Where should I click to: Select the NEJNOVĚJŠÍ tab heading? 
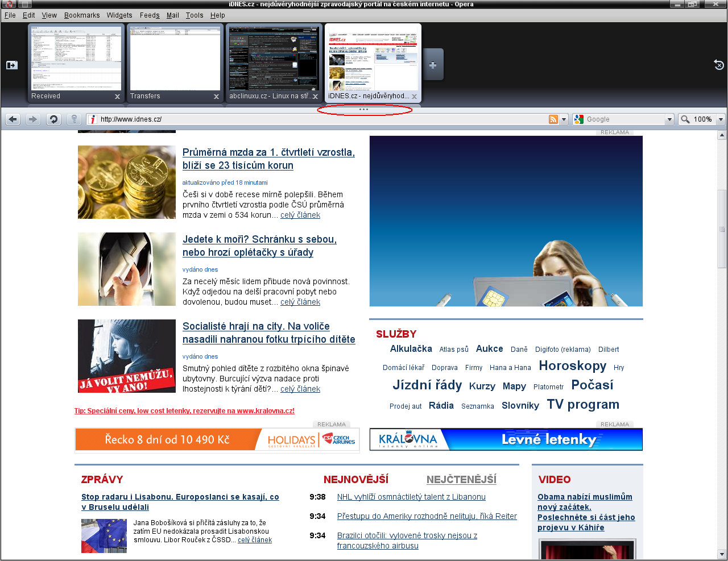tap(356, 480)
